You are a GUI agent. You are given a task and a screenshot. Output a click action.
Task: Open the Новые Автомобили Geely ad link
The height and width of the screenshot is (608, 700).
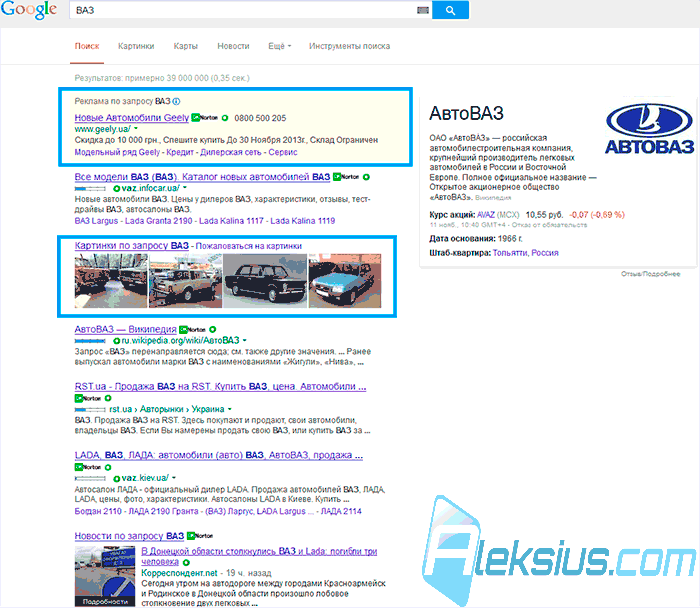(x=132, y=118)
